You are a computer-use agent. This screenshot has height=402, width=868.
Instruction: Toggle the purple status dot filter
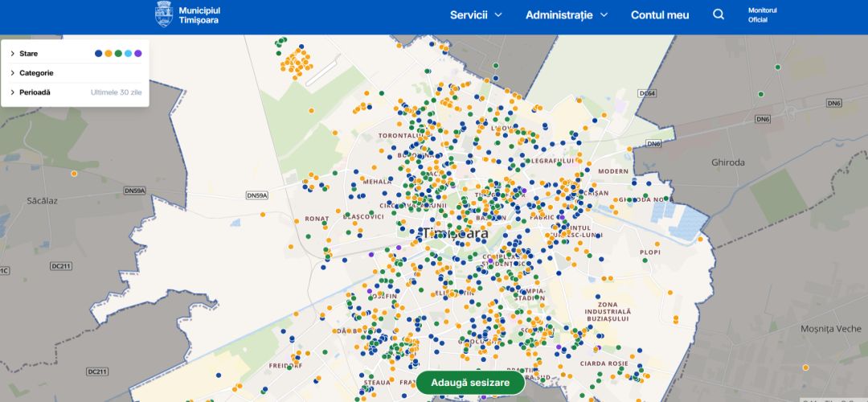click(138, 54)
